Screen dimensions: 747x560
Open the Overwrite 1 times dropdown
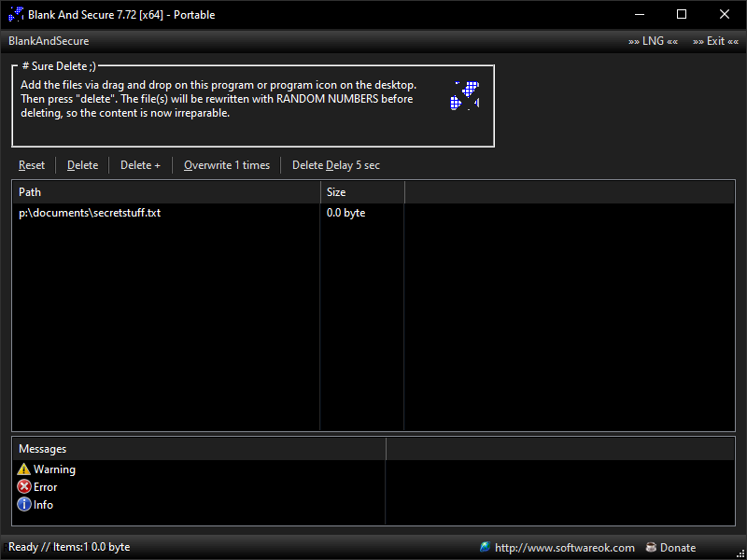[227, 165]
